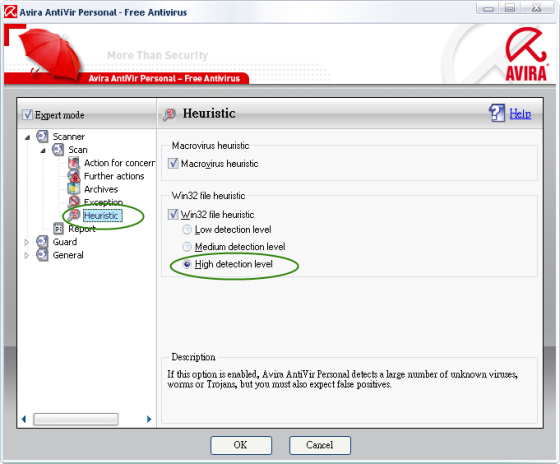This screenshot has width=560, height=464.
Task: Select Heuristic tree item
Action: pos(102,215)
